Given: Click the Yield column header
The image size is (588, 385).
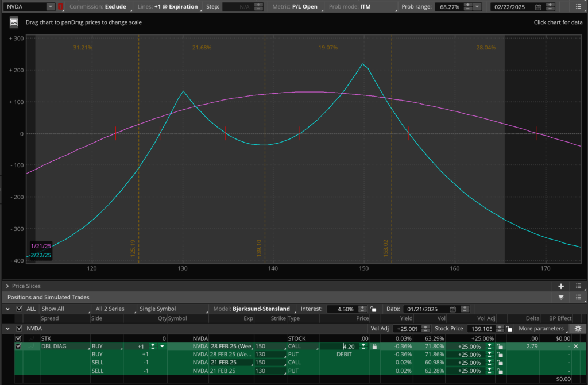Looking at the screenshot, I should [x=406, y=318].
